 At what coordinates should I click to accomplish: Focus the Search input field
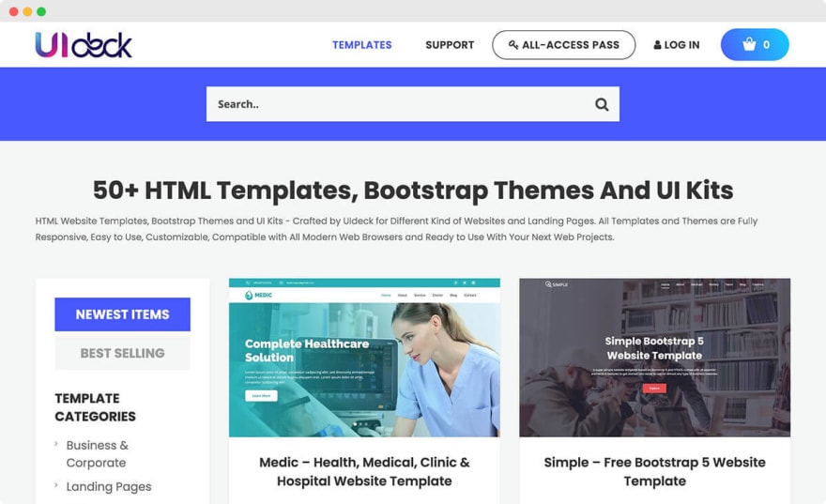click(412, 104)
